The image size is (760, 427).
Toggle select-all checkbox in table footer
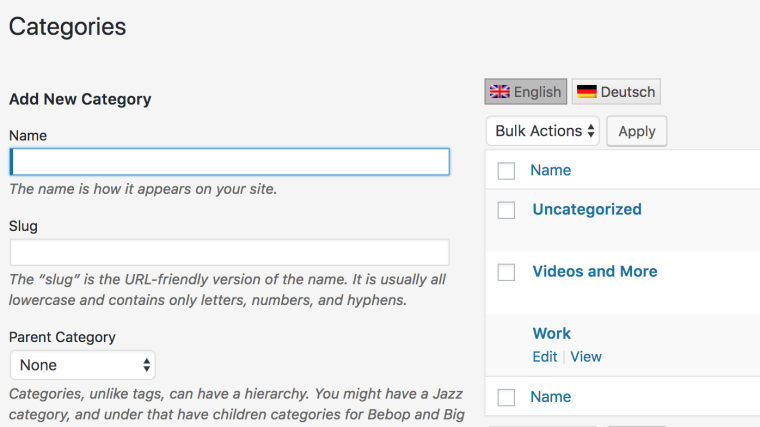506,397
